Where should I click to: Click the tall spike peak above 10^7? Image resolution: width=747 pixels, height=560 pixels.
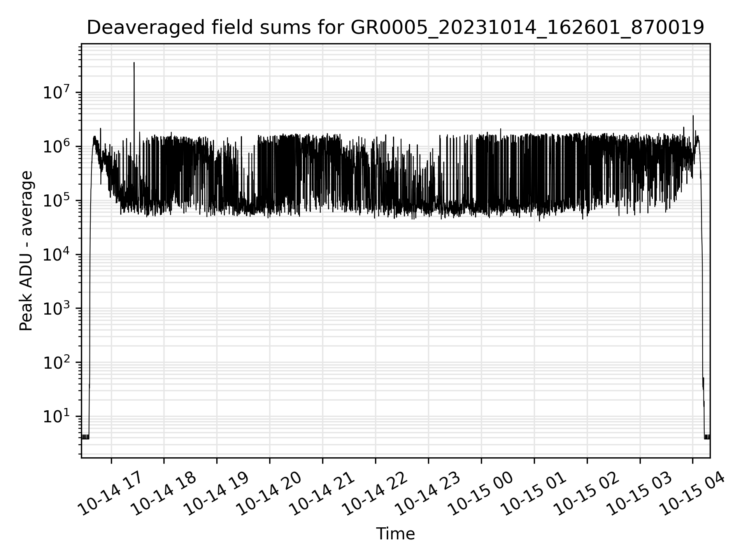click(x=134, y=63)
